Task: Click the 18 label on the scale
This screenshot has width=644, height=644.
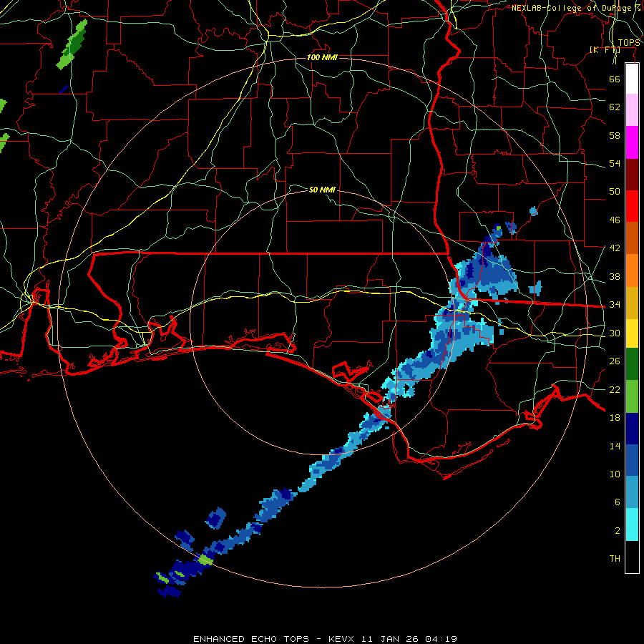Action: point(615,418)
